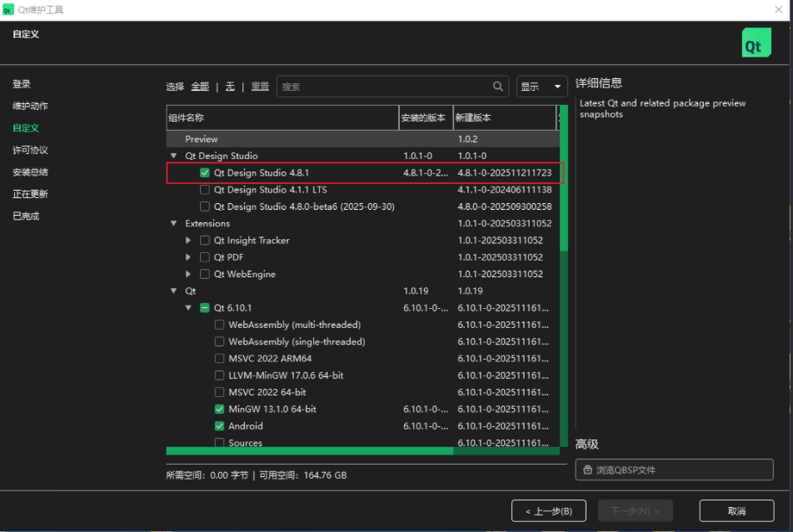Open the 显示 dropdown
The height and width of the screenshot is (532, 793).
click(x=541, y=87)
